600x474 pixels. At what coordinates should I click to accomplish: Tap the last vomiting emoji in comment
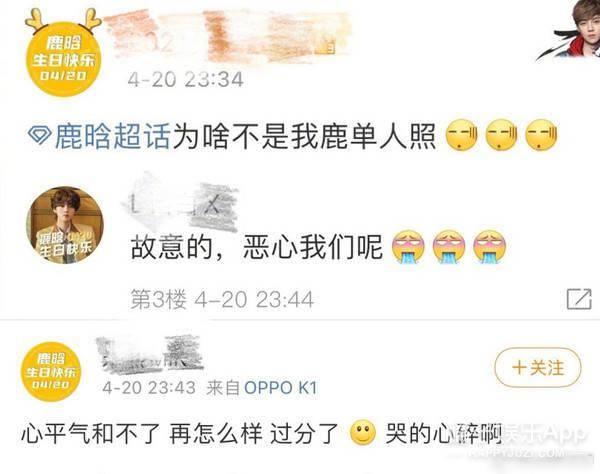(489, 247)
